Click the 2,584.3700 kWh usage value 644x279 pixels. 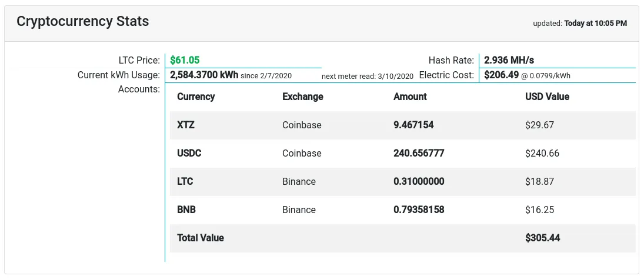coord(204,75)
